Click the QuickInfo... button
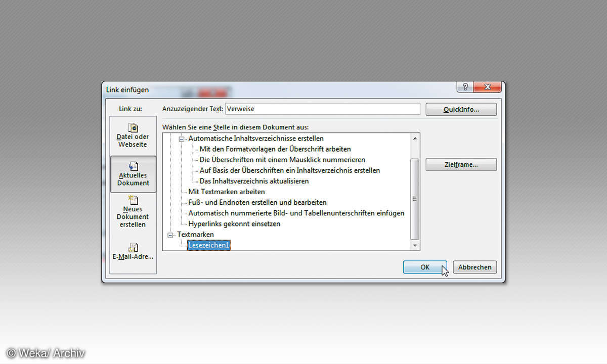The width and height of the screenshot is (607, 364). tap(461, 110)
